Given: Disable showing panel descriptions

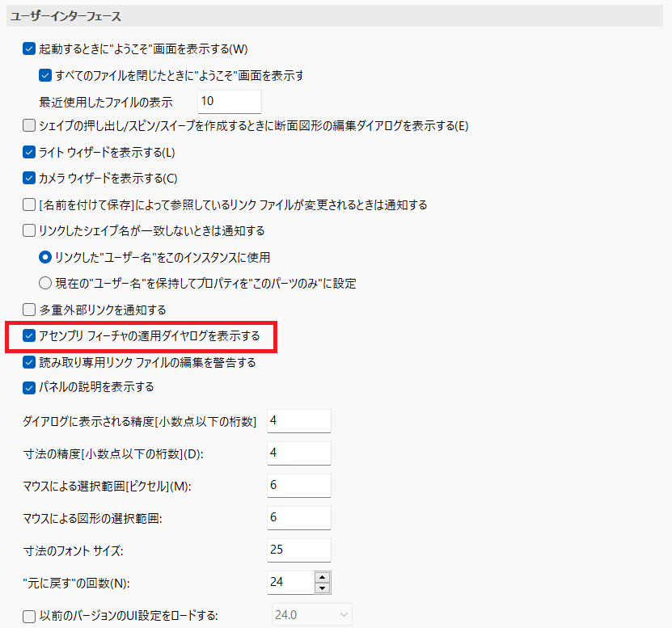Looking at the screenshot, I should coord(28,387).
